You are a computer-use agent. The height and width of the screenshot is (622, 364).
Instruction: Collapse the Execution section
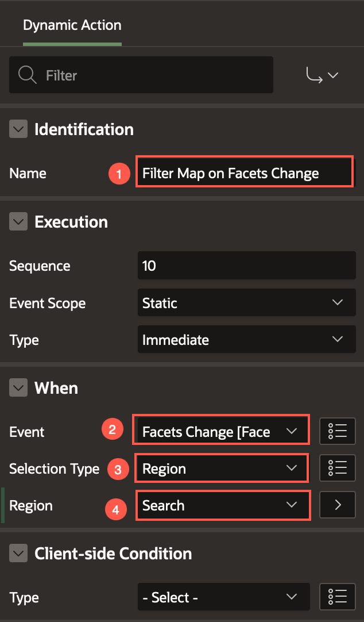[18, 221]
